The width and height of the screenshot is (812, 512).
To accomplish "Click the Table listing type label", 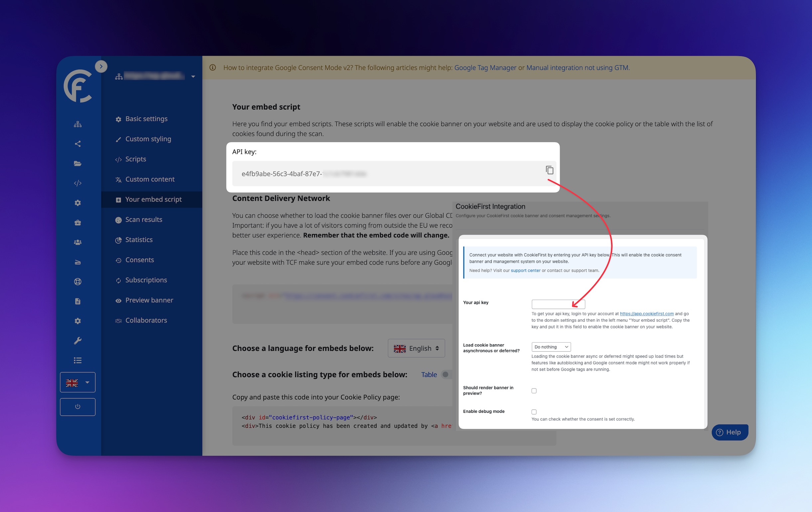I will point(429,375).
